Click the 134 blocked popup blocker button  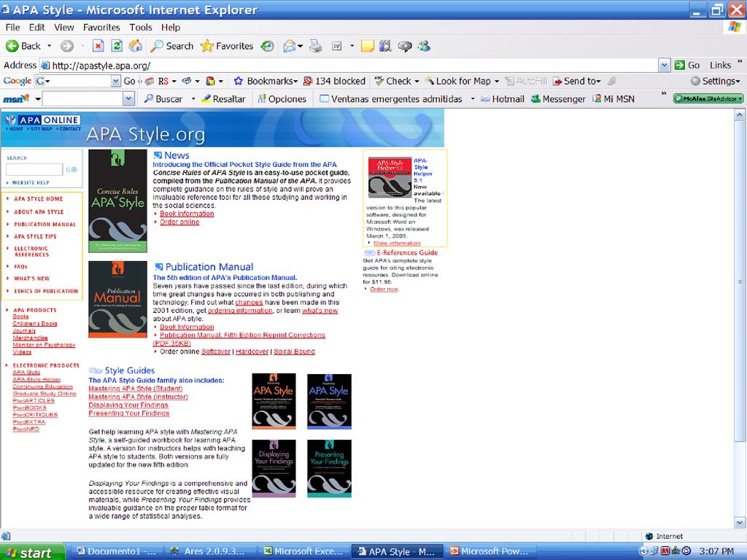click(334, 81)
